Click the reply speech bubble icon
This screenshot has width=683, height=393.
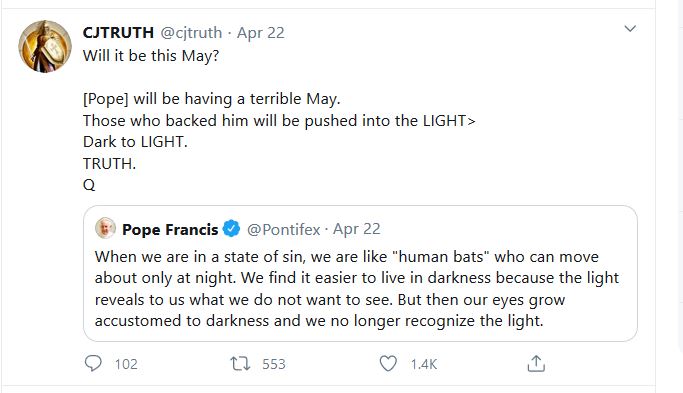point(93,363)
